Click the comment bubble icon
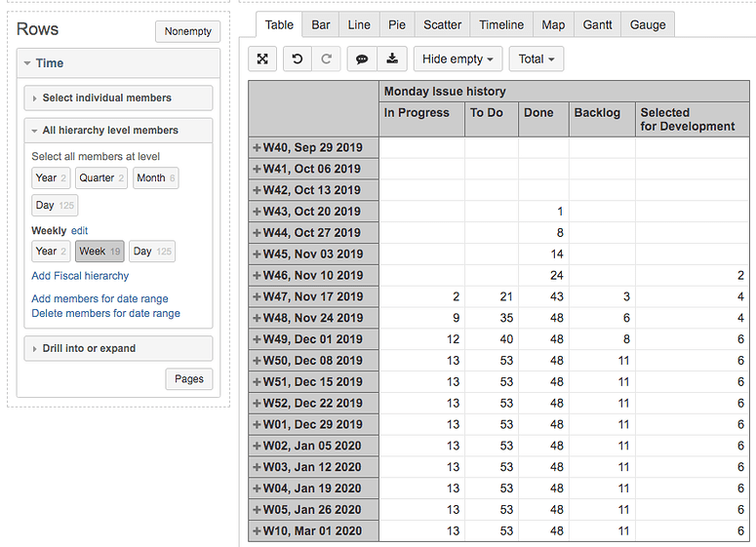This screenshot has height=547, width=756. tap(362, 59)
